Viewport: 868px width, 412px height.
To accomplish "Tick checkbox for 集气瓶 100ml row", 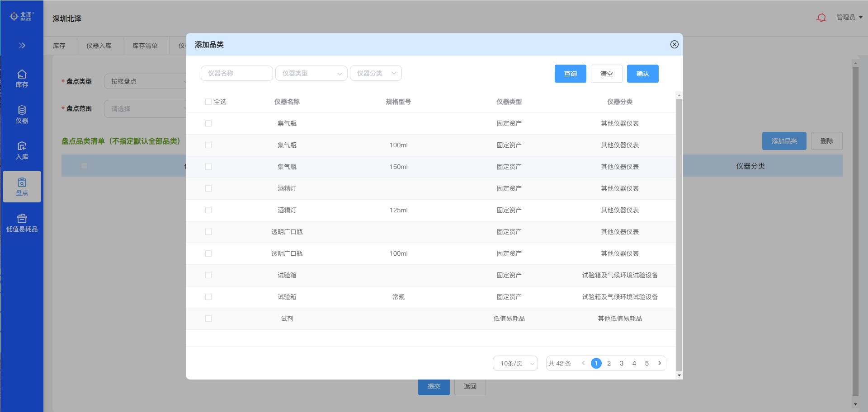I will click(208, 145).
